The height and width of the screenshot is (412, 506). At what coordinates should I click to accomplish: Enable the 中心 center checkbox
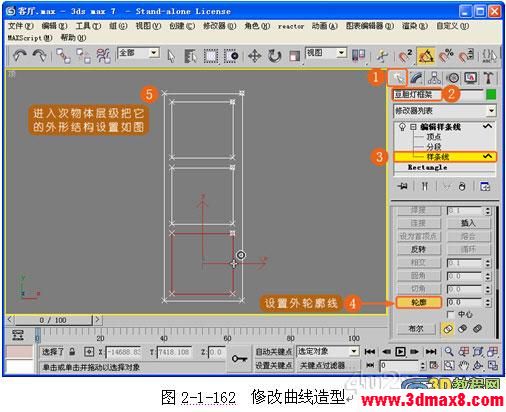(450, 314)
